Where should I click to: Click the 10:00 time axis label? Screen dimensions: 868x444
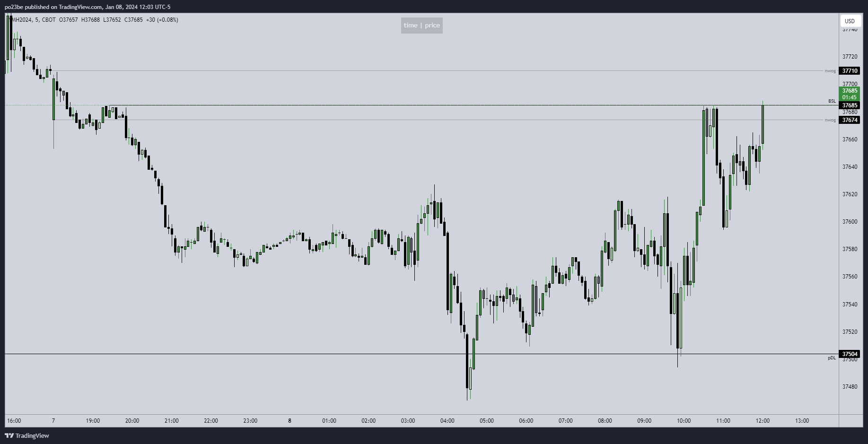(x=684, y=421)
